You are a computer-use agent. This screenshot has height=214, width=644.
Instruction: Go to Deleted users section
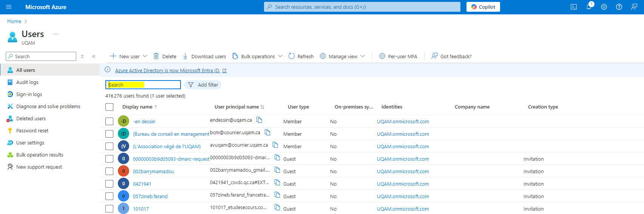[31, 118]
